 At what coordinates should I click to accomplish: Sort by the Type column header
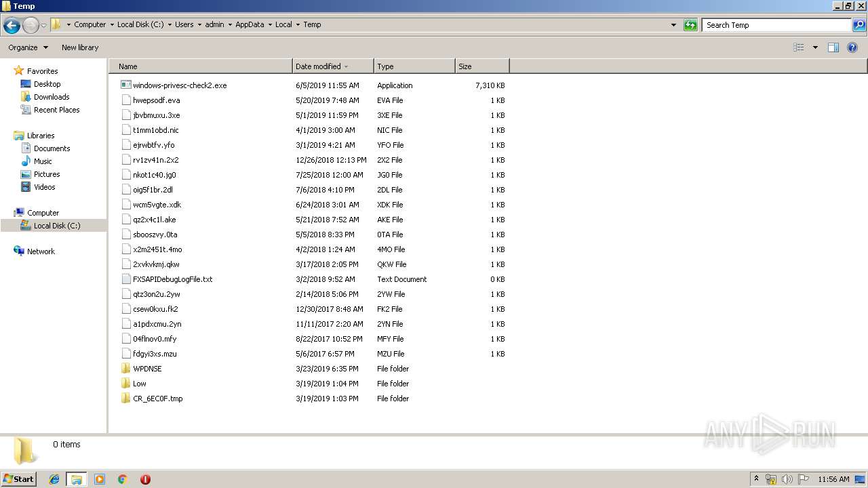(414, 66)
